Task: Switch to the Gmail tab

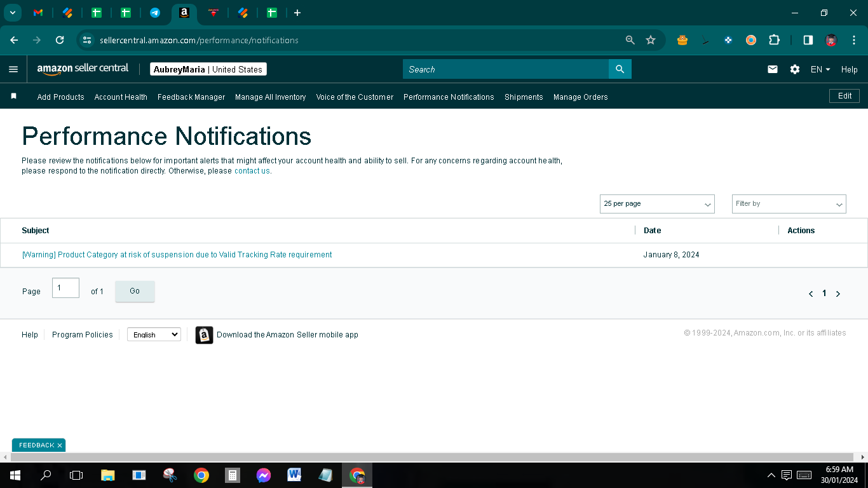Action: coord(38,13)
